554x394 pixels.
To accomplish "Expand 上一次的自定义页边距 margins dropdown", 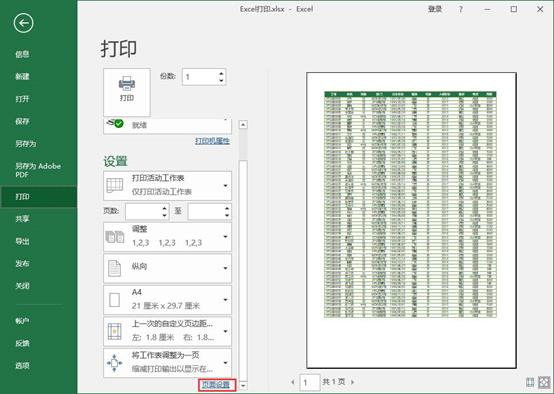I will point(167,331).
